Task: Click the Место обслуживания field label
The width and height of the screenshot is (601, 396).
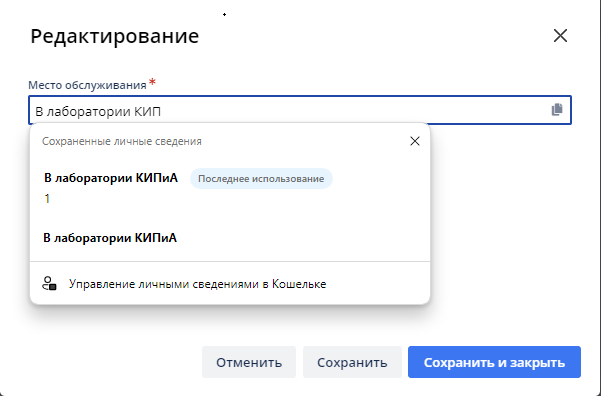Action: (x=87, y=85)
